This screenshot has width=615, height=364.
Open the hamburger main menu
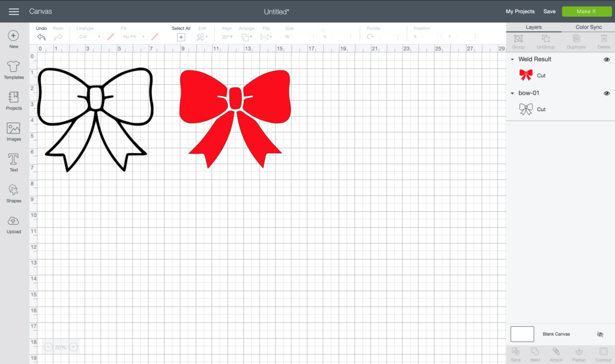(x=14, y=11)
